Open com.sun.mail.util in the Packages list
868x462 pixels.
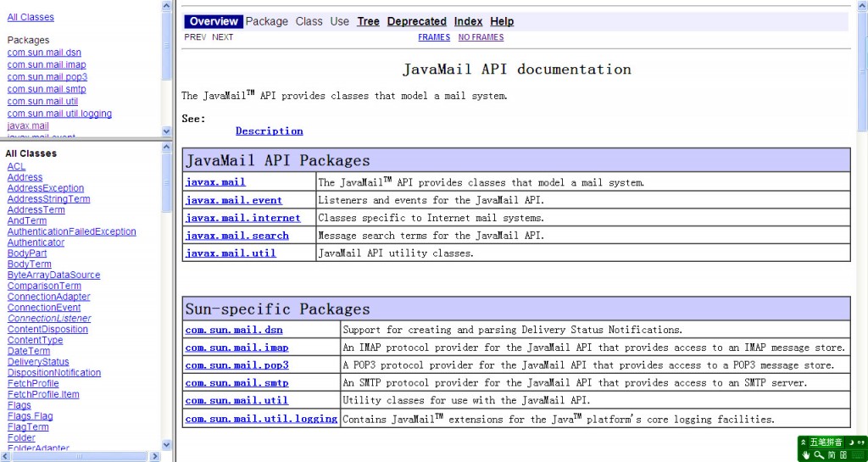click(42, 101)
